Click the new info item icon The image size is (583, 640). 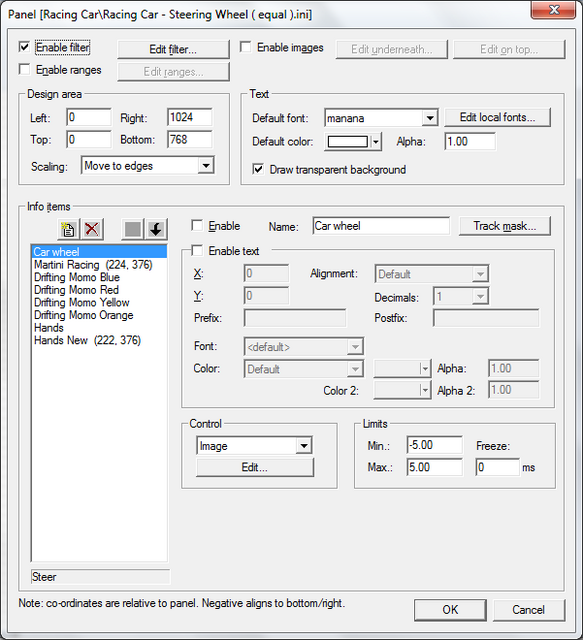coord(68,229)
